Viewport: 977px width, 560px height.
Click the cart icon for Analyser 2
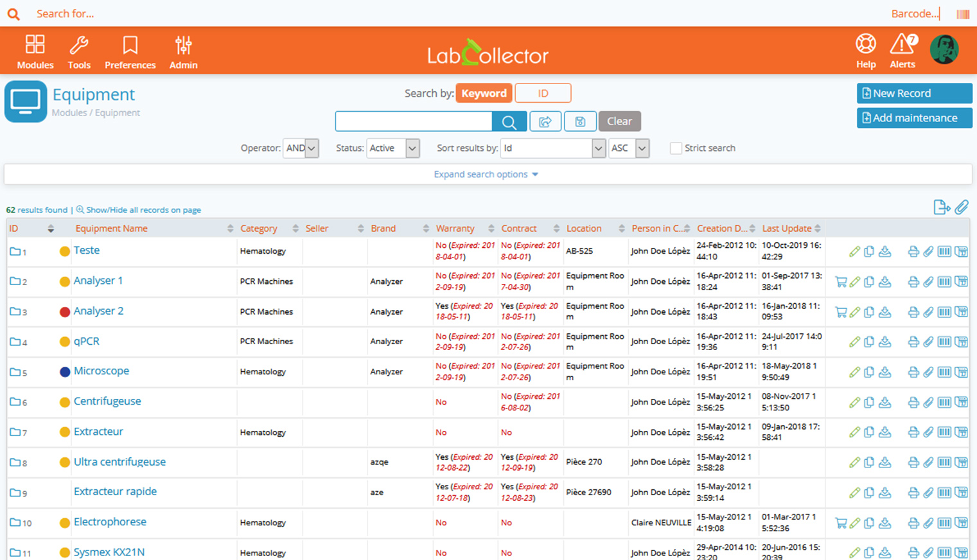840,312
